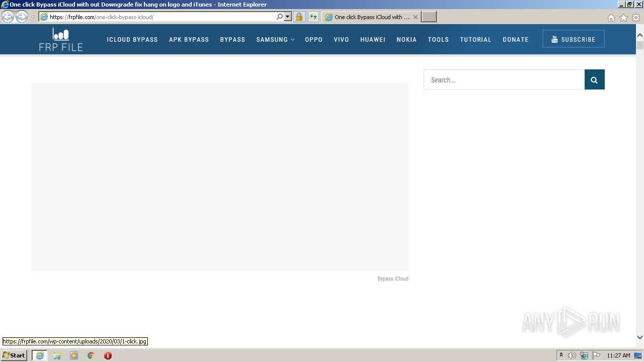The width and height of the screenshot is (644, 362).
Task: Click the blue search magnifier button
Action: pyautogui.click(x=594, y=79)
